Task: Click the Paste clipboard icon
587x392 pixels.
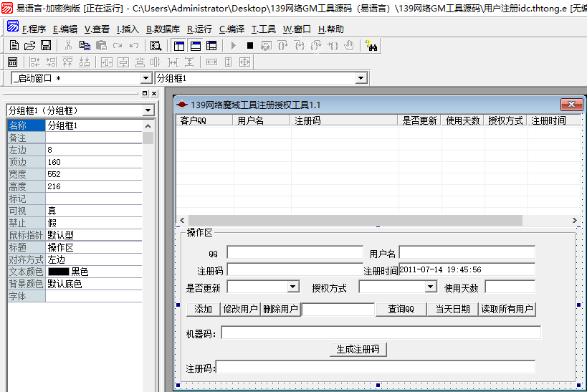Action: coord(101,46)
